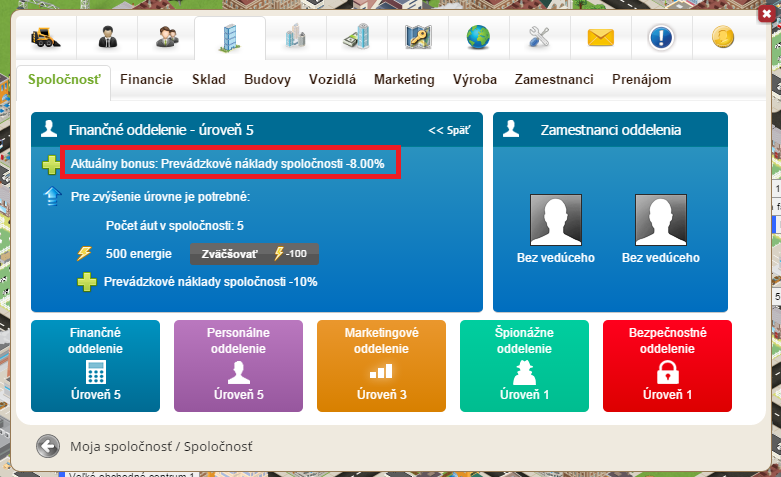
Task: Click the person icon in Finančné oddelenie header
Action: (x=49, y=128)
